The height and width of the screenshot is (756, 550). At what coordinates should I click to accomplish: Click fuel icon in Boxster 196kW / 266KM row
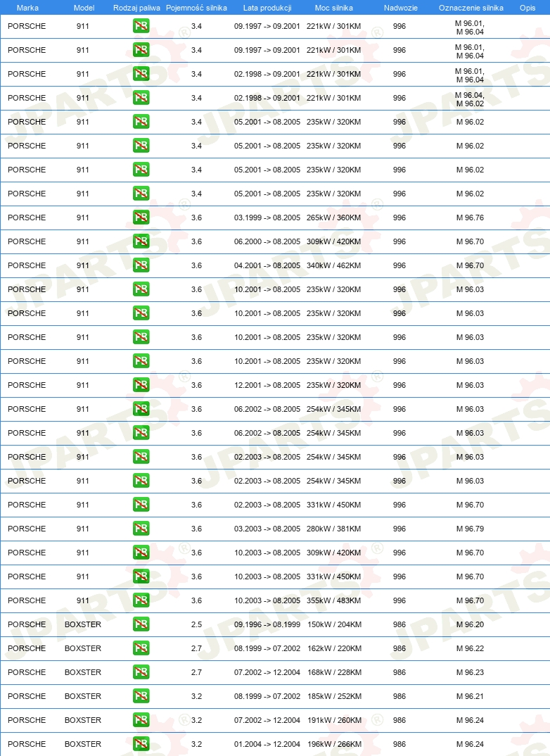141,744
